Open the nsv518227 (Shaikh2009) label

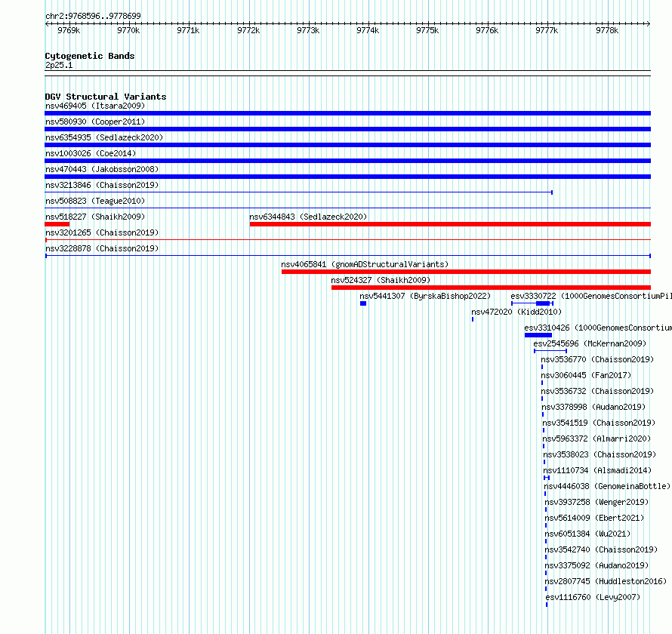click(95, 217)
